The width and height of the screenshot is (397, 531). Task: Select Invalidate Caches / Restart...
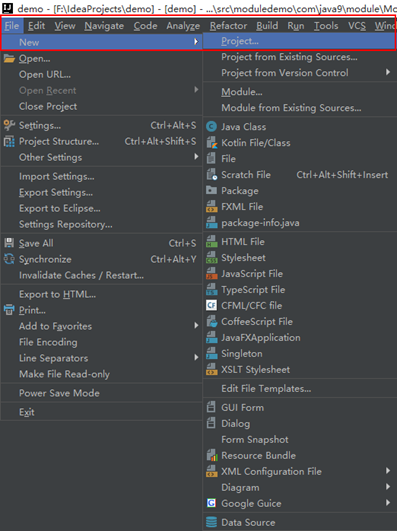click(x=81, y=275)
